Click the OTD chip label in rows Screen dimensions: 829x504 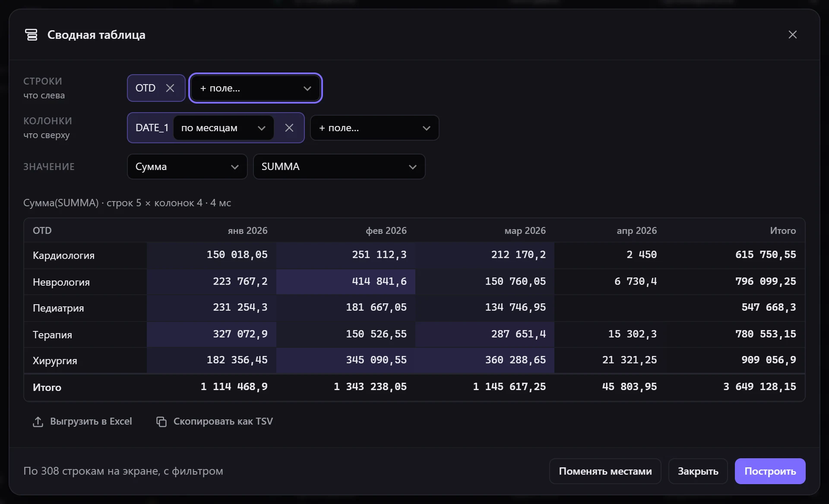(146, 88)
